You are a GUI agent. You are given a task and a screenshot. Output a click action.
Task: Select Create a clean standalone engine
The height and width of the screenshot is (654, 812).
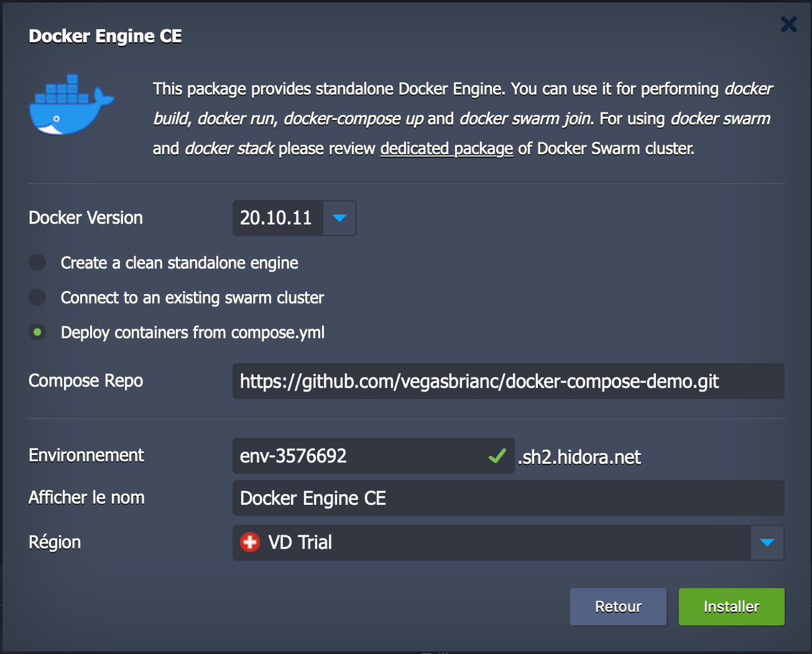(38, 262)
